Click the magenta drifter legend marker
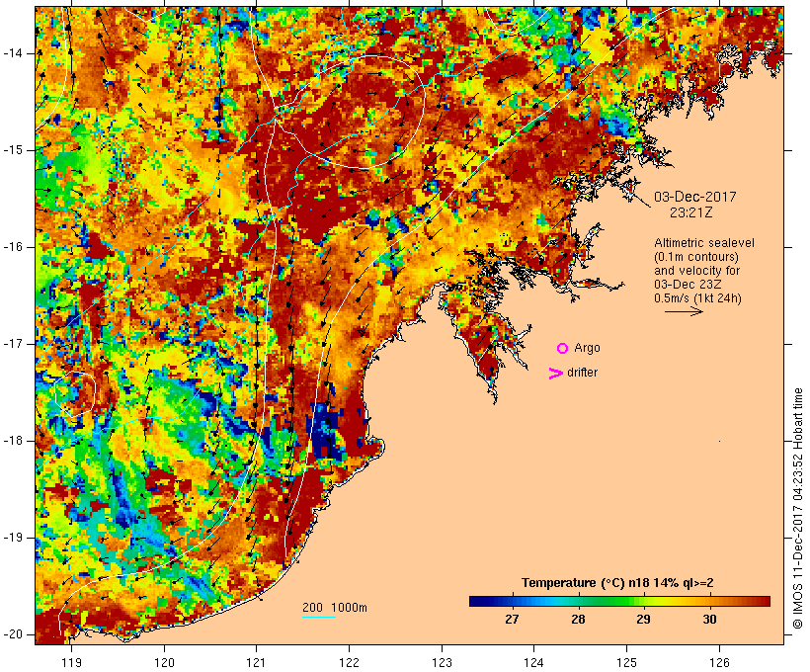Screen dimensions: 810x672 (x=556, y=374)
